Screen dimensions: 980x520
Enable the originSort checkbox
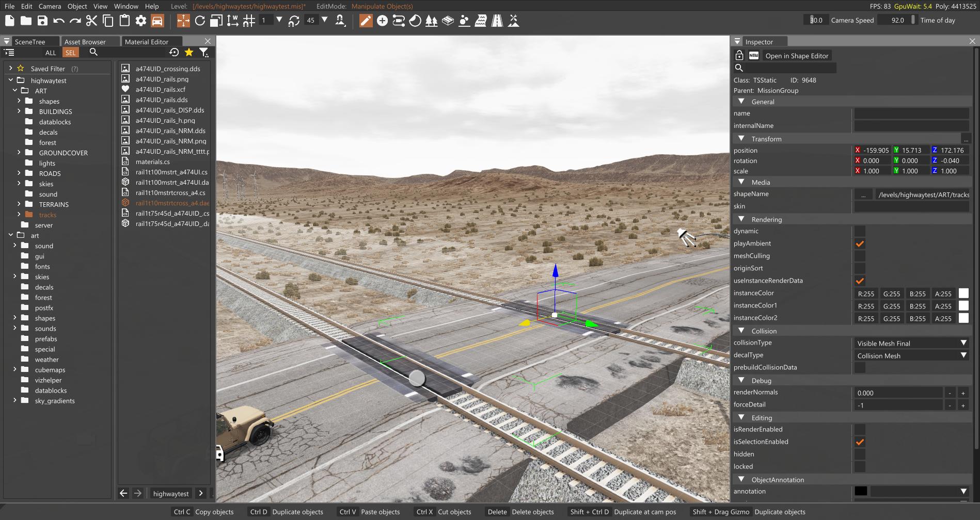tap(860, 268)
